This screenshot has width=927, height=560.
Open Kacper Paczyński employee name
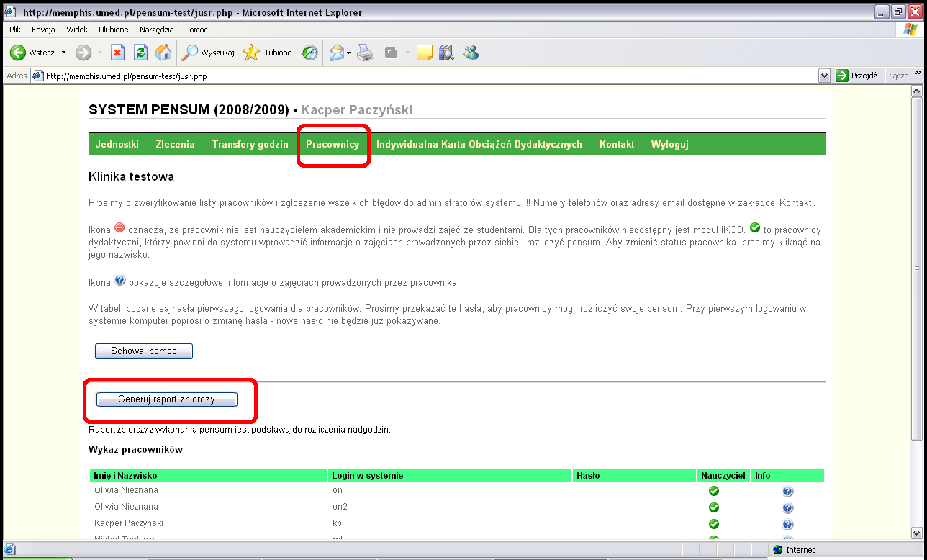coord(129,523)
